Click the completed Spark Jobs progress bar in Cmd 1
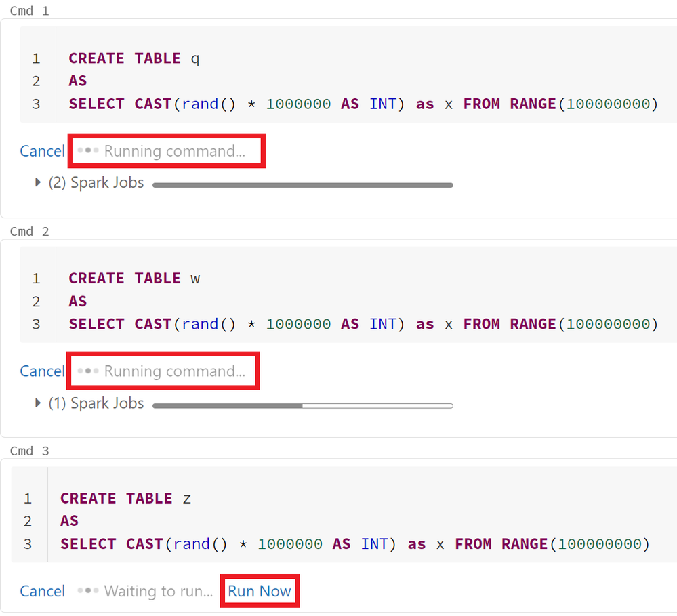 (302, 184)
